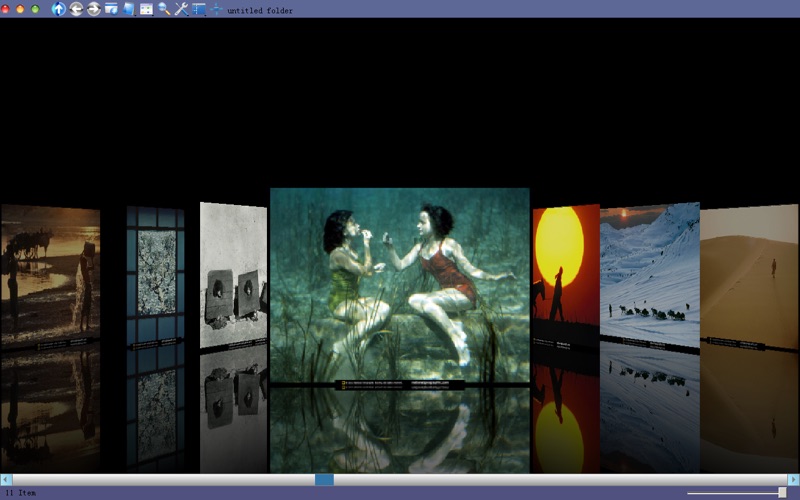Navigate back with the left arrow
Image resolution: width=800 pixels, height=500 pixels.
tap(76, 9)
